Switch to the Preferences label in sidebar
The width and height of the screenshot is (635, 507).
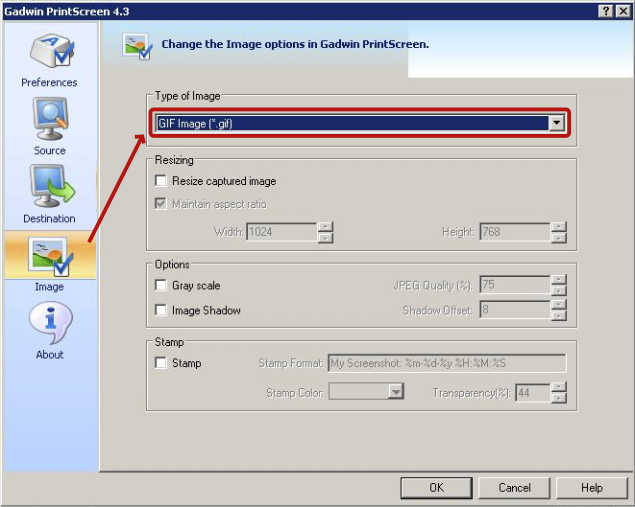49,83
